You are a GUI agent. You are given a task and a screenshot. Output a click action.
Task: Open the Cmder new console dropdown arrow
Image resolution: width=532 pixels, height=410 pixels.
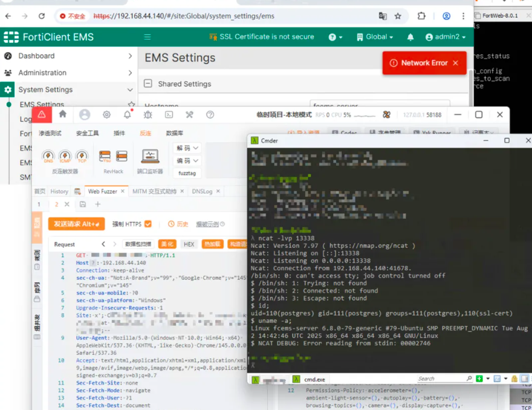pos(488,379)
